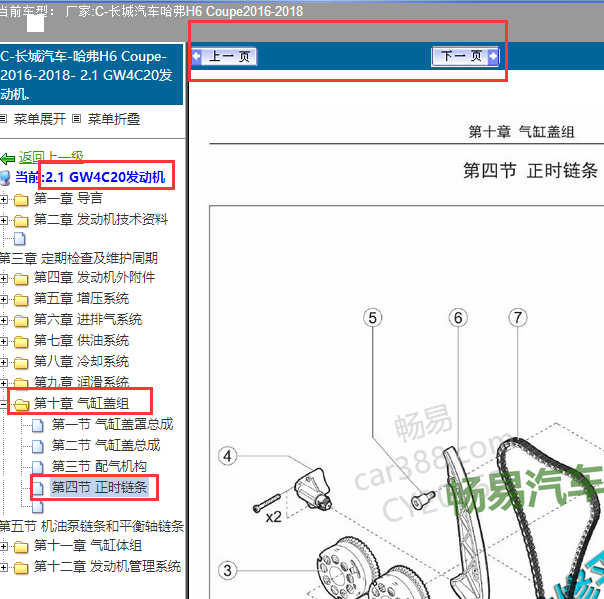Viewport: 604px width, 599px height.
Task: Go to next page with 下一页 button
Action: pyautogui.click(x=465, y=57)
